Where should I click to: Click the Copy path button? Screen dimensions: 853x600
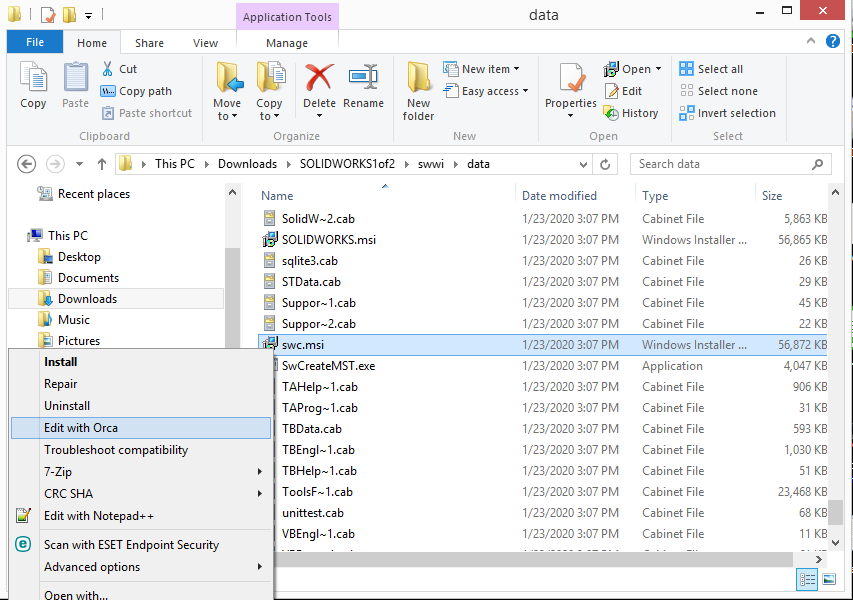click(x=136, y=91)
